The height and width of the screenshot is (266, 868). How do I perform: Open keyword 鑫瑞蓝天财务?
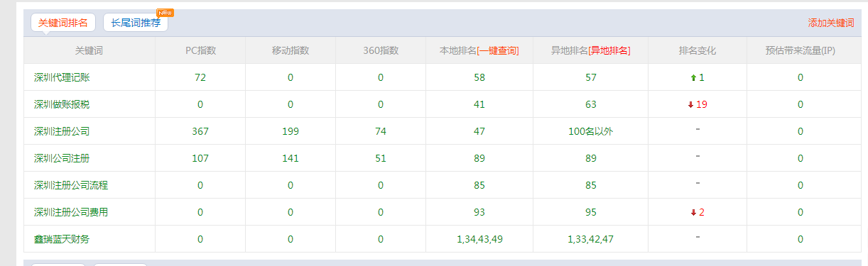pyautogui.click(x=62, y=239)
